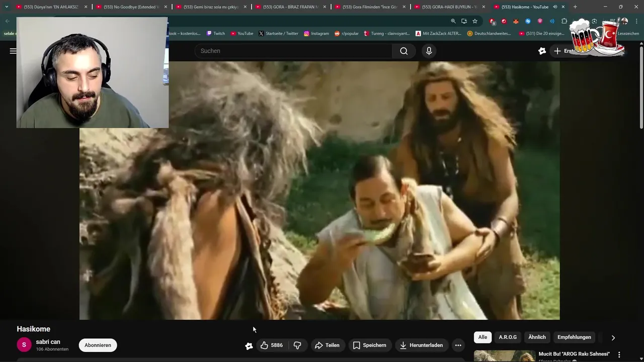
Task: Download video with Herunterladen button
Action: pos(422,345)
